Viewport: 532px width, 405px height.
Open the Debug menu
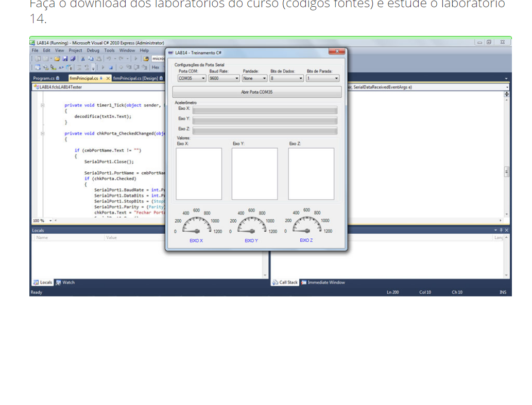click(x=93, y=50)
